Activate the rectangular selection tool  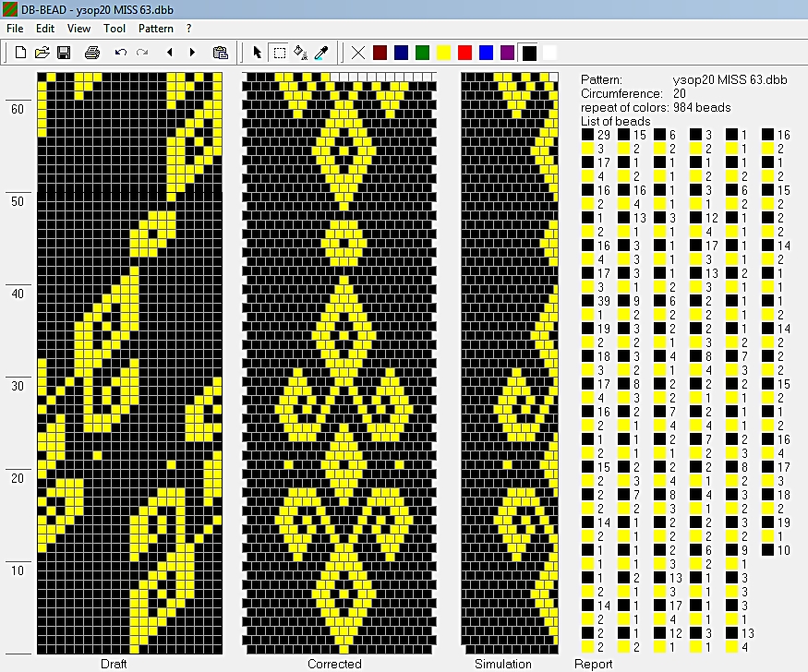[279, 53]
